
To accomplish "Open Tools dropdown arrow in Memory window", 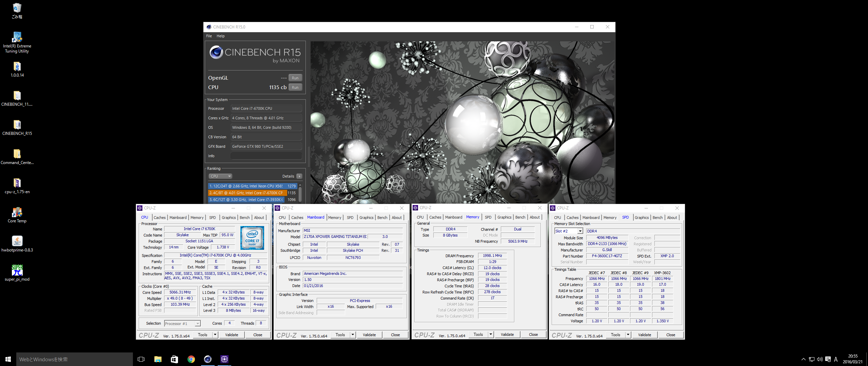I will [x=491, y=334].
